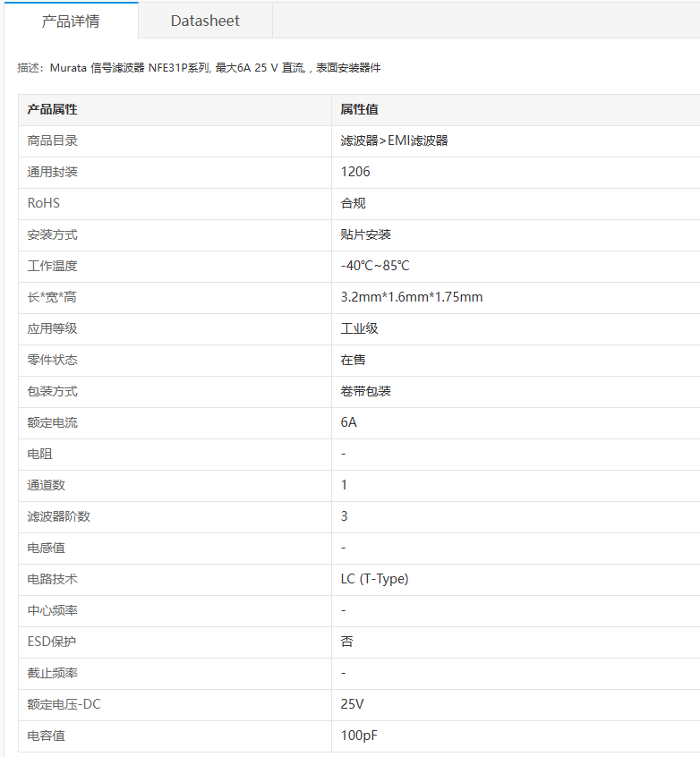
Task: Click the 应用等级 label
Action: coord(52,328)
